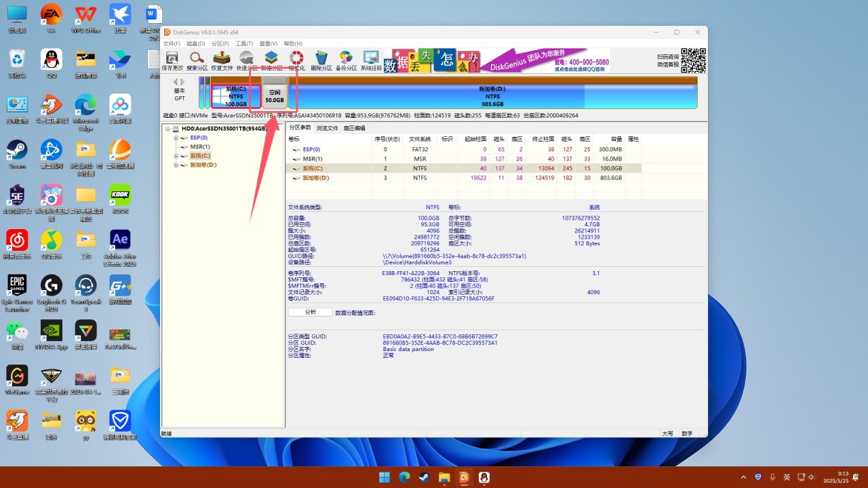
Task: Click the 文件系统 column header
Action: pos(420,139)
